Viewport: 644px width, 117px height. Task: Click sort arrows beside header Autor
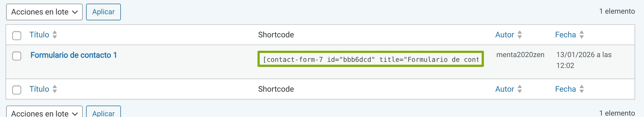[x=520, y=35]
